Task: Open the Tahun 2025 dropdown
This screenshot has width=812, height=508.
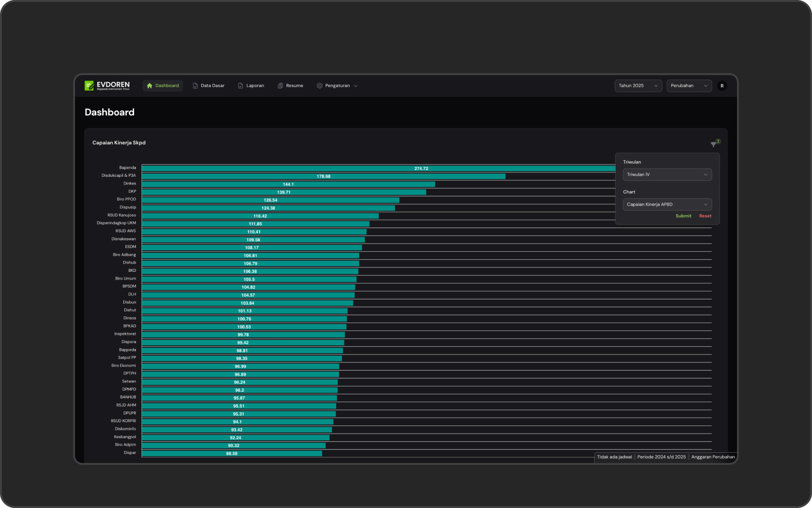Action: point(638,86)
